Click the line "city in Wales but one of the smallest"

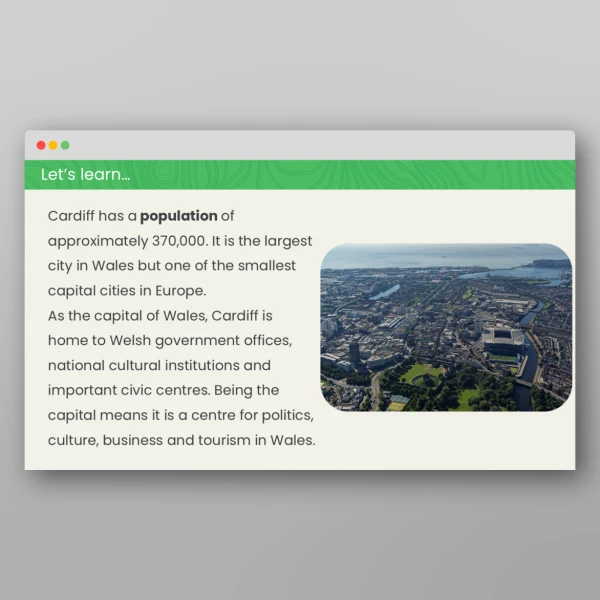point(172,266)
